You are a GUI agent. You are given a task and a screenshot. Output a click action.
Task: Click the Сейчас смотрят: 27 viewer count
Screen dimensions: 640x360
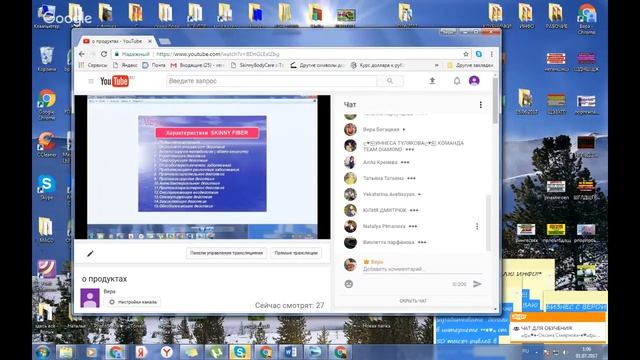coord(289,305)
